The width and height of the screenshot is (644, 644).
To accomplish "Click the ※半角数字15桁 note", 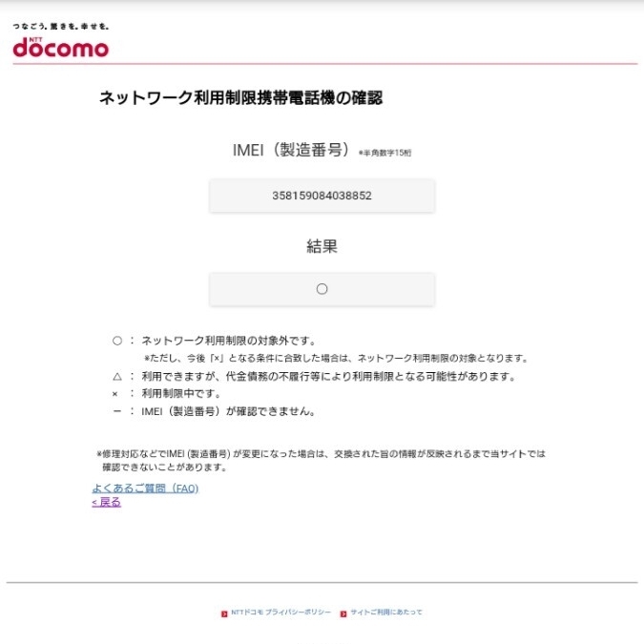I will (x=384, y=153).
